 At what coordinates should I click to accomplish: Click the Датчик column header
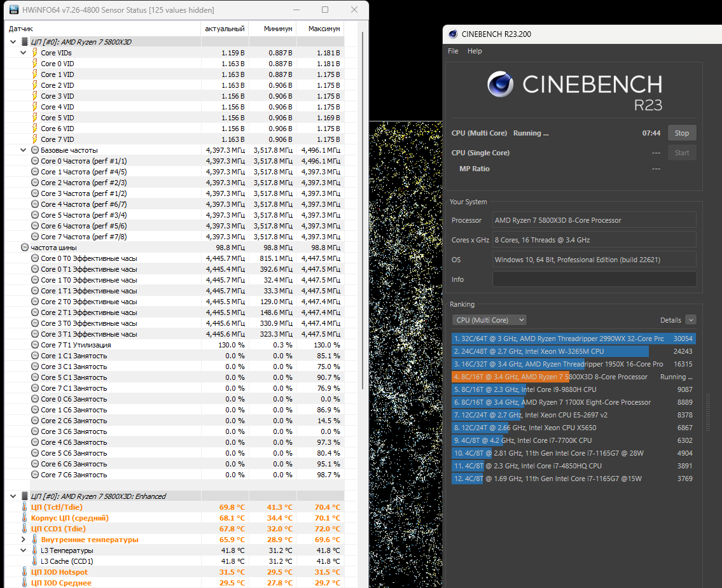(102, 29)
